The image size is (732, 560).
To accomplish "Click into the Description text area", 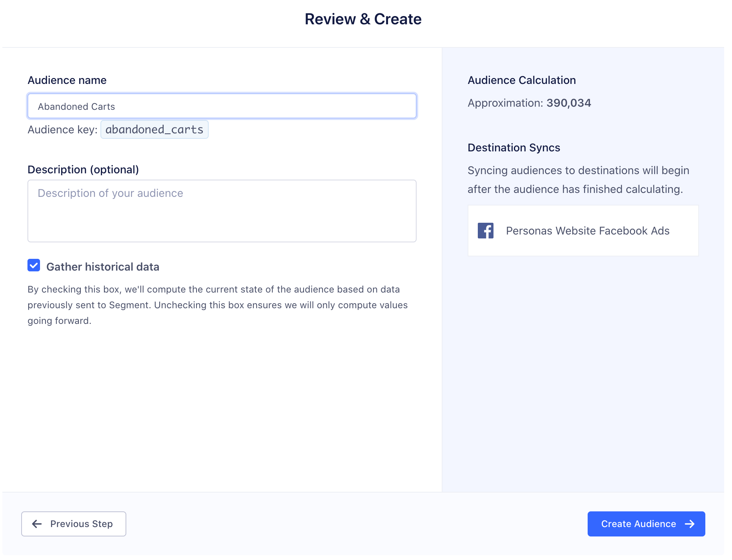I will click(222, 211).
